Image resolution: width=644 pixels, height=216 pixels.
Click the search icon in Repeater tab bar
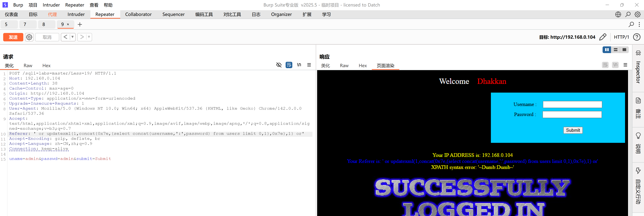click(x=631, y=24)
